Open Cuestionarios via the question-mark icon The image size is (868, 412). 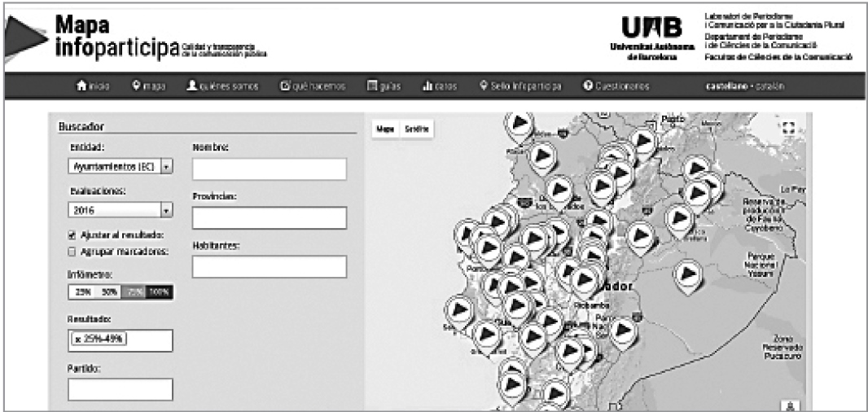[x=588, y=85]
